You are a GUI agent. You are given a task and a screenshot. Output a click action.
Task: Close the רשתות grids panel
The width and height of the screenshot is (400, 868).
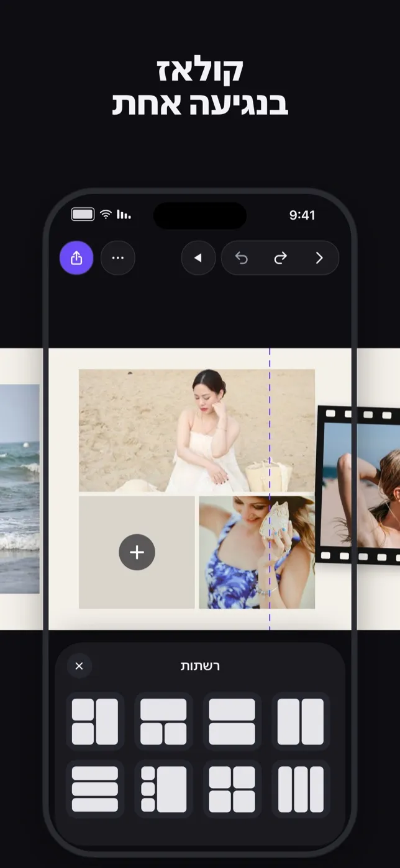pyautogui.click(x=79, y=666)
